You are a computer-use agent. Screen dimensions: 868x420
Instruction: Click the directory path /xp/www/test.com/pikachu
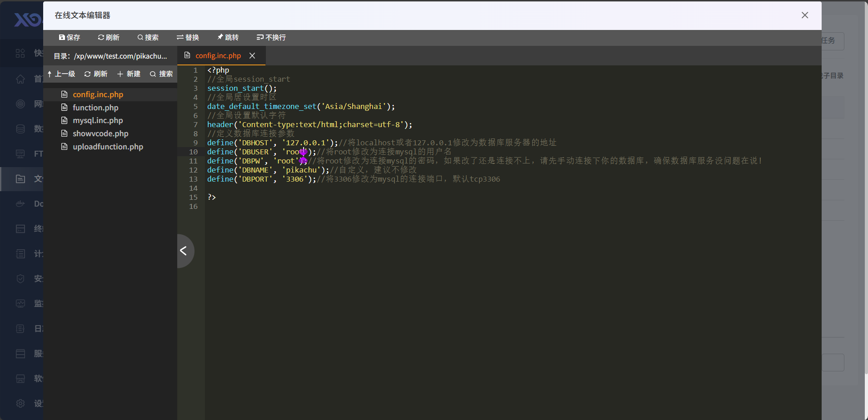pos(120,56)
